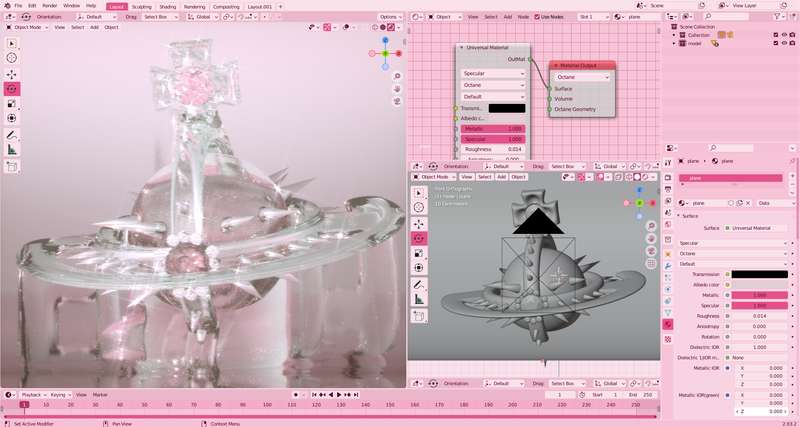The image size is (800, 427).
Task: Open Node menu in node editor header
Action: [x=523, y=17]
